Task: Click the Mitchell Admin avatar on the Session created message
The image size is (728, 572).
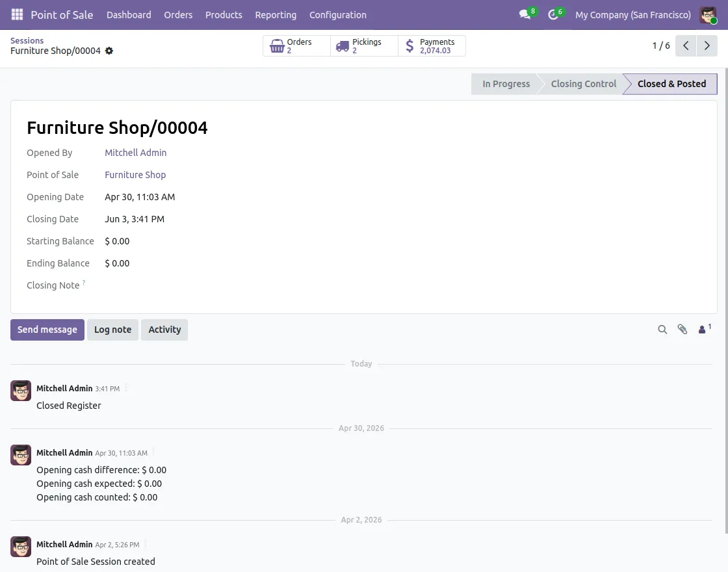Action: click(x=21, y=547)
